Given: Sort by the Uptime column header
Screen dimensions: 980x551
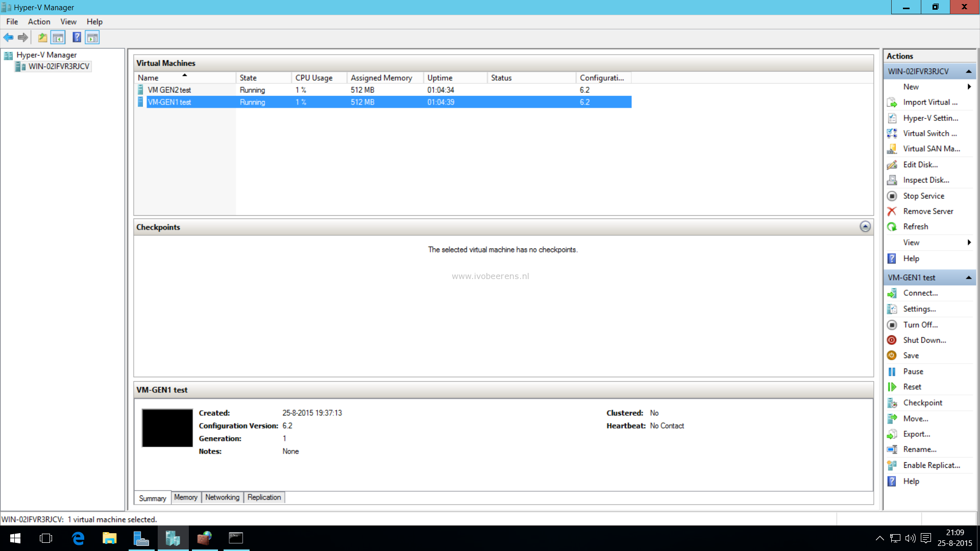Looking at the screenshot, I should pos(456,78).
